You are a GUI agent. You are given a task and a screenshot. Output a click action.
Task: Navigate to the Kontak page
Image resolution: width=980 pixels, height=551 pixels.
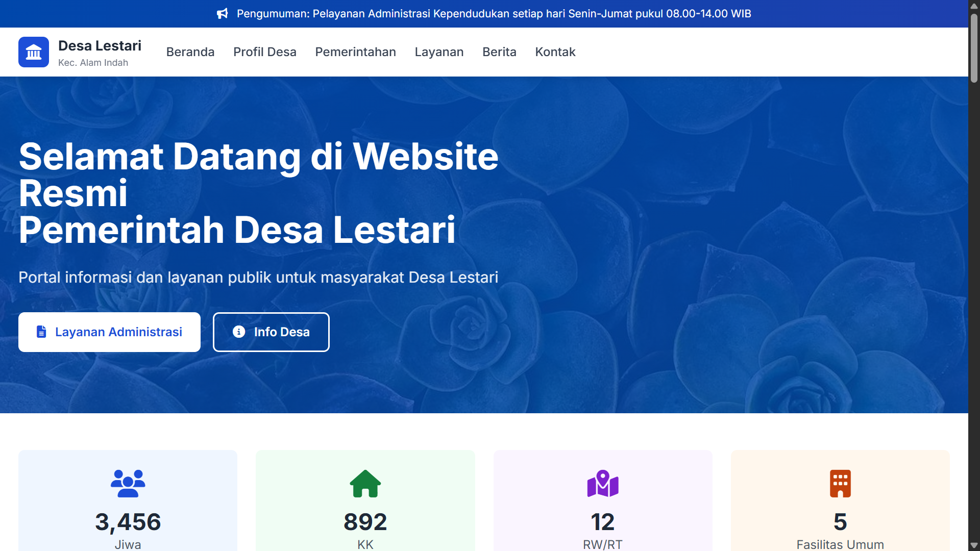tap(555, 52)
